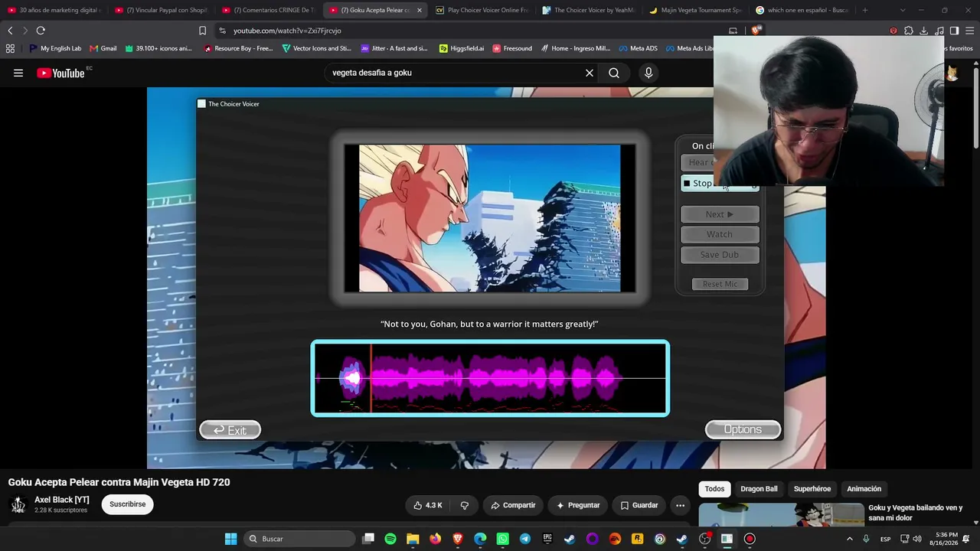The image size is (980, 551).
Task: Click the Reset Mic button
Action: 720,284
